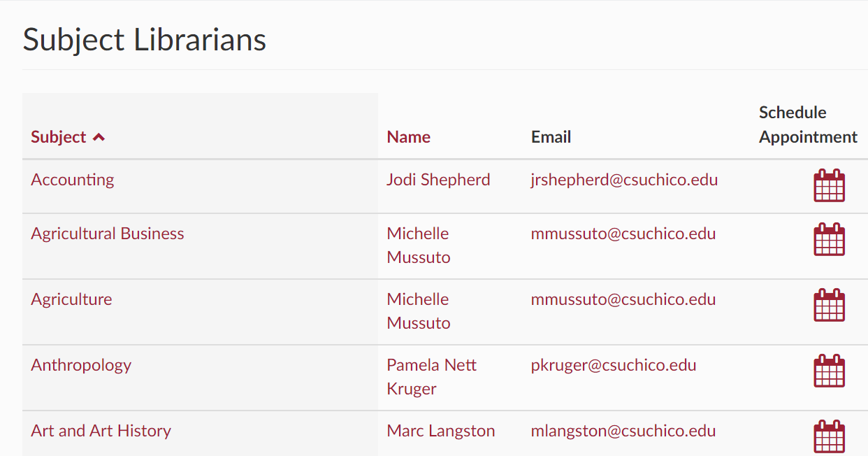Open Michelle Mussuto's profile in the Agricultural Business row

pos(419,245)
